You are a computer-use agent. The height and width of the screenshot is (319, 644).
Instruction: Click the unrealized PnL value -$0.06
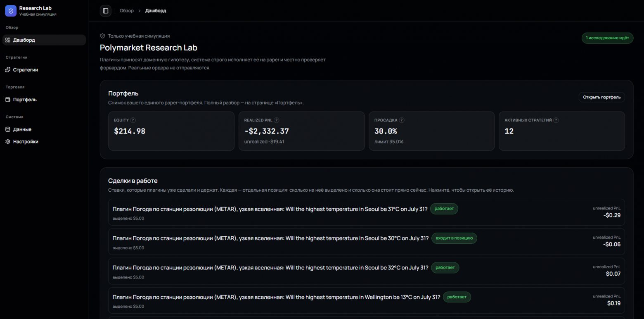(612, 245)
